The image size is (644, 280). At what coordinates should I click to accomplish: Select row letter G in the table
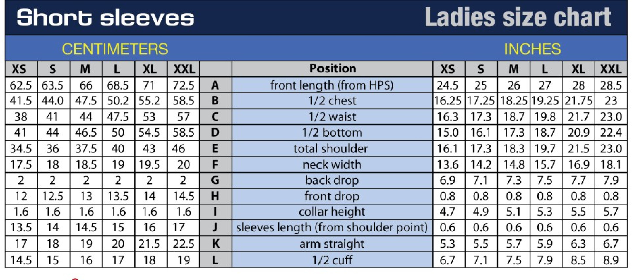point(215,180)
